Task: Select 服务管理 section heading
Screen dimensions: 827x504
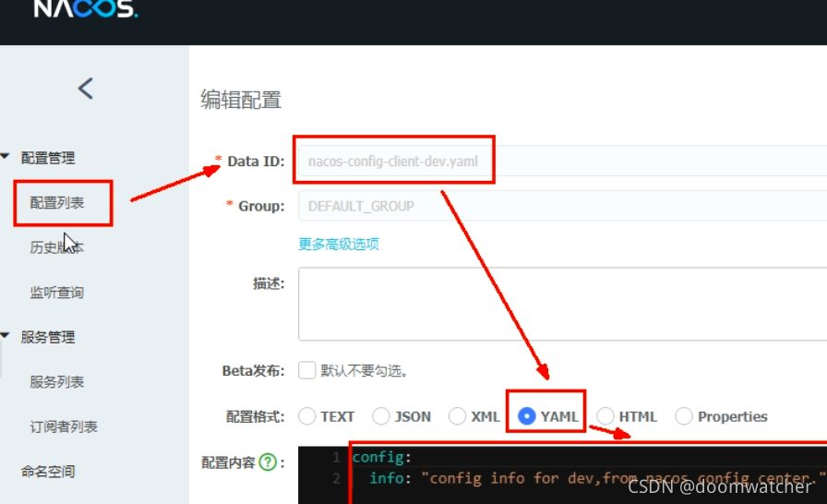Action: 48,337
